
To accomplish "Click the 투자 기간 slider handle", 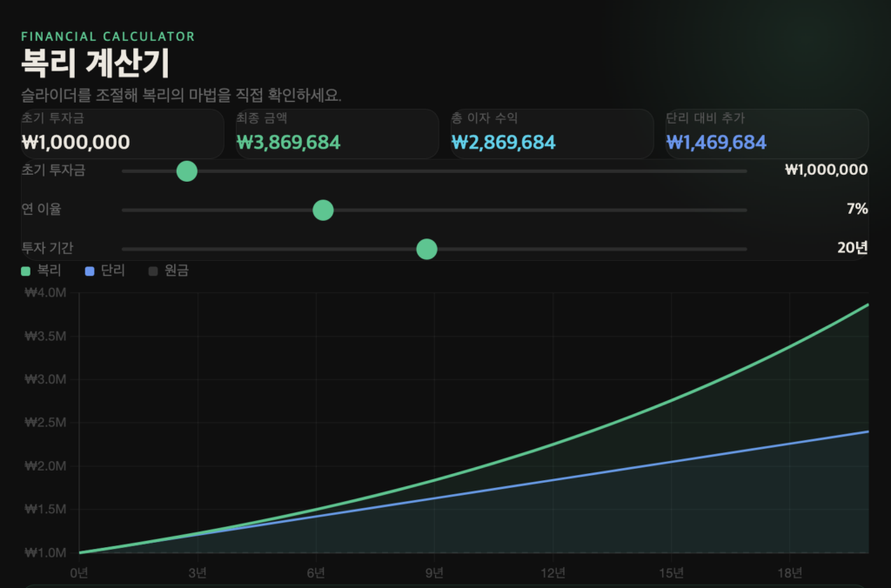I will coord(426,250).
